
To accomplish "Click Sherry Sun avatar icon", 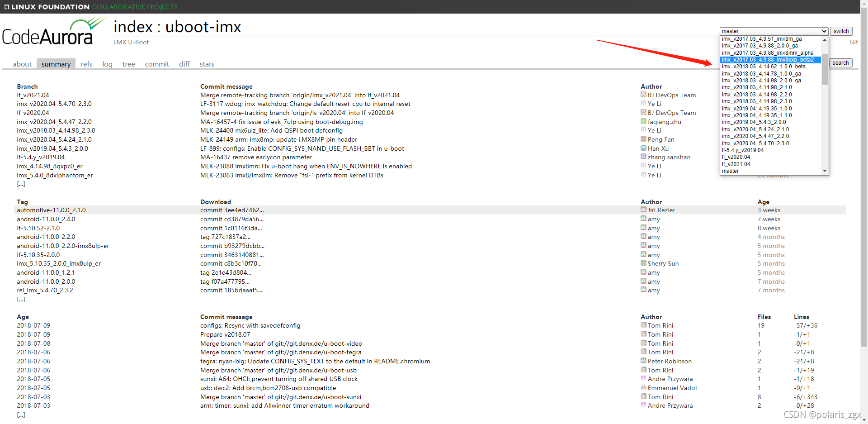I will 643,263.
